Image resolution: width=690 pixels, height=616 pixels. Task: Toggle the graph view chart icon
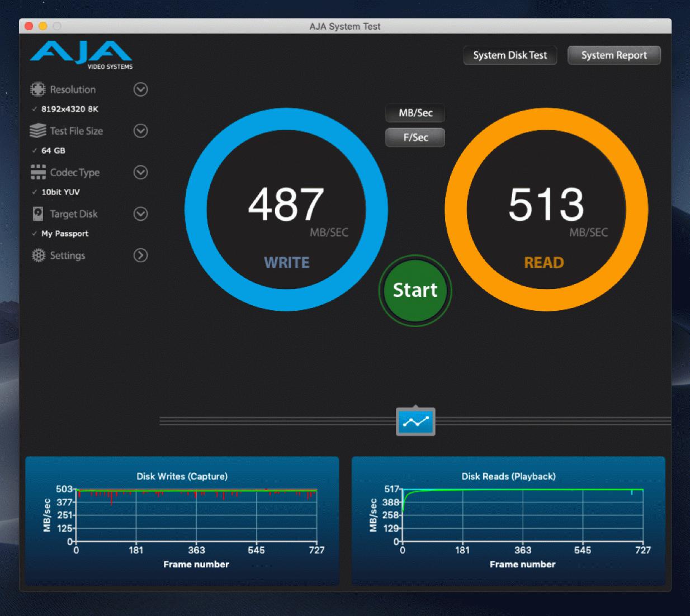(x=415, y=421)
